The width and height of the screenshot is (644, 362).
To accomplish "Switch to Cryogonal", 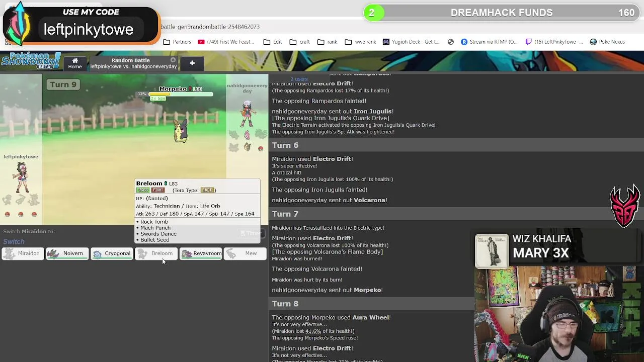I will [112, 253].
